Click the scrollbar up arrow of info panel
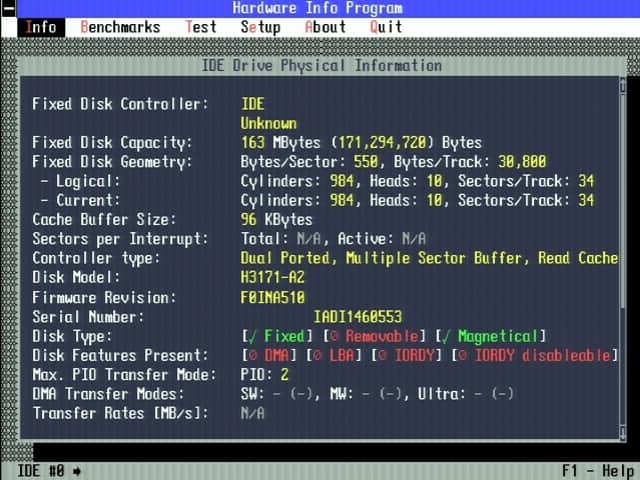This screenshot has width=640, height=480. click(x=622, y=86)
